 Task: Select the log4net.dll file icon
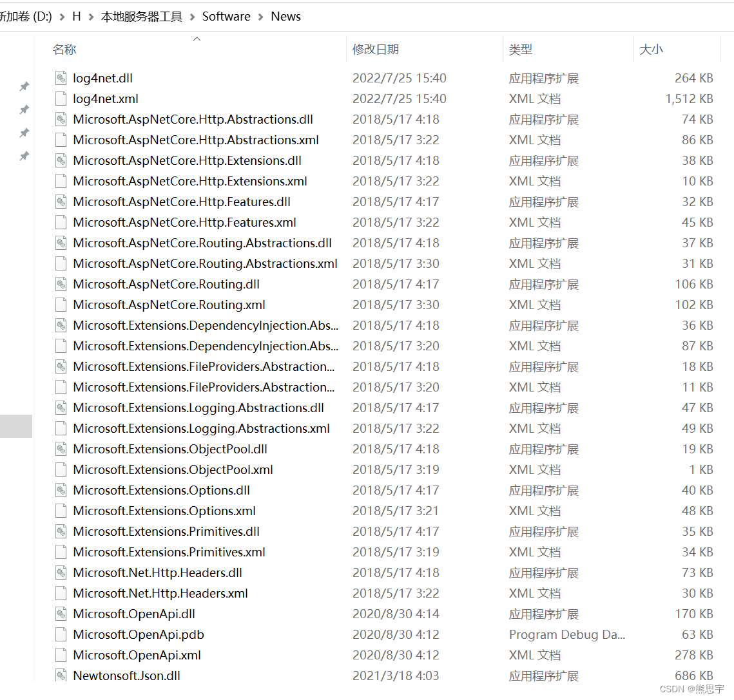click(61, 78)
